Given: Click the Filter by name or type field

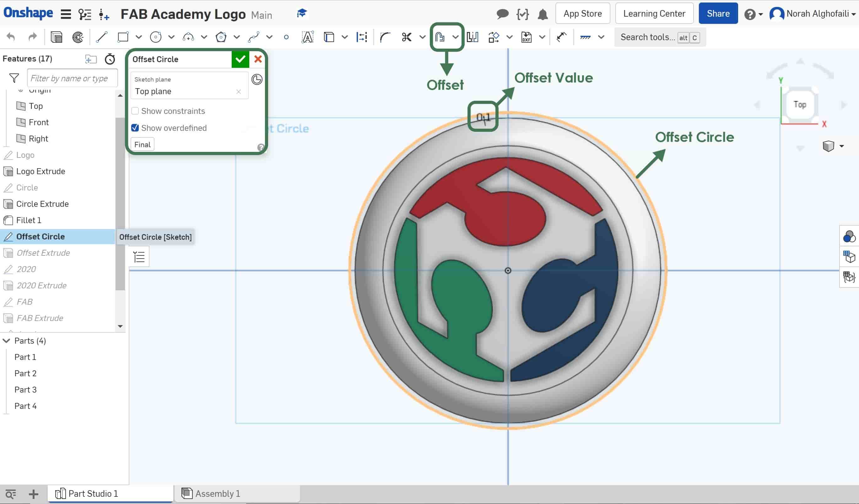Looking at the screenshot, I should [72, 78].
